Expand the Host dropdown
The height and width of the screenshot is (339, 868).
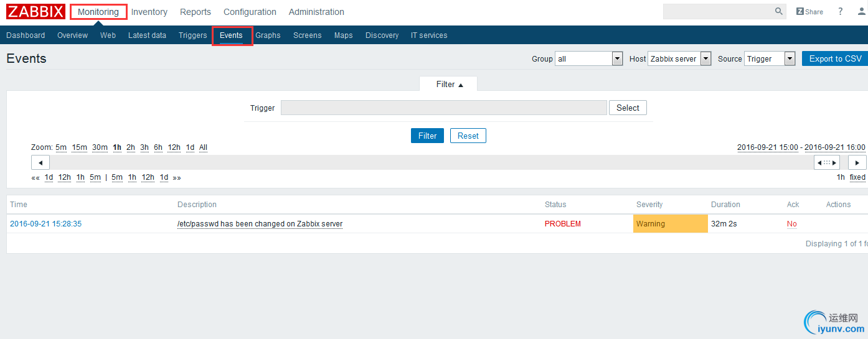pos(679,58)
